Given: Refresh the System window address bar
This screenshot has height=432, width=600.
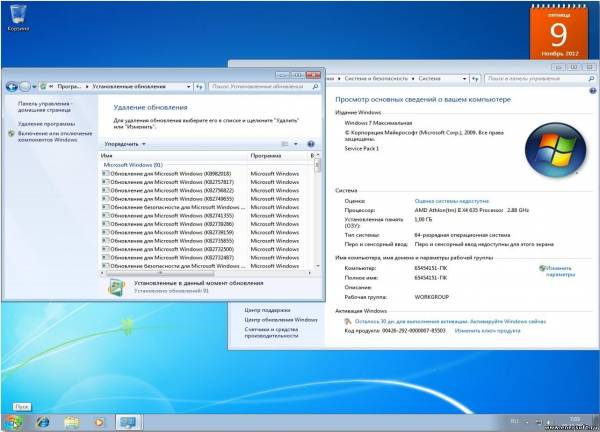Looking at the screenshot, I should coord(475,78).
